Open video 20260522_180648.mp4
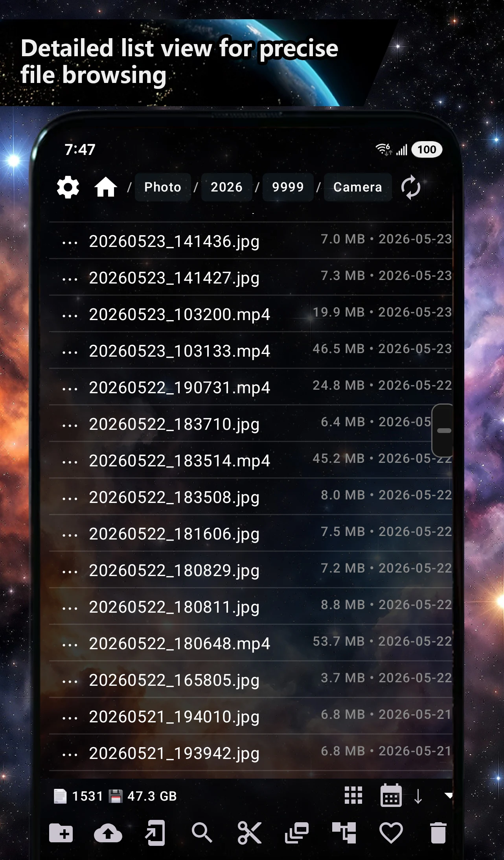 (x=251, y=643)
